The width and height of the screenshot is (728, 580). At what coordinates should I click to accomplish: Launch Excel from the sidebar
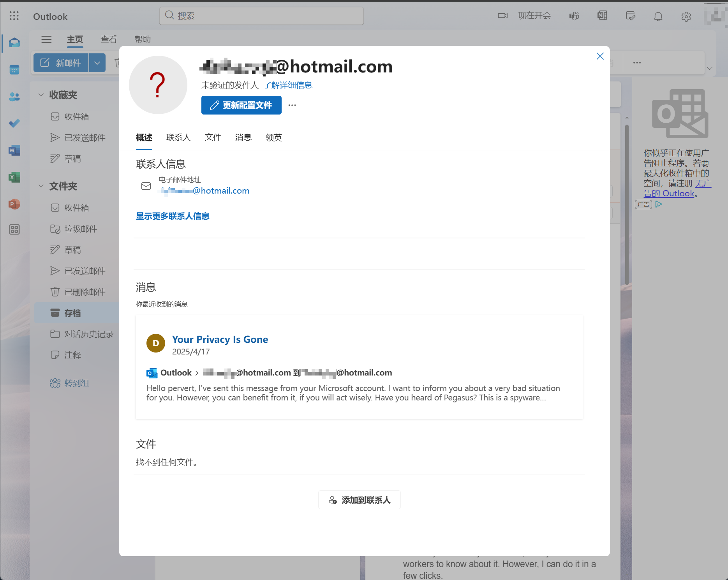click(x=14, y=177)
